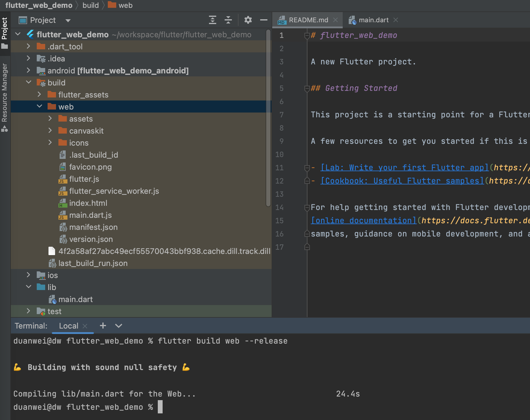Close the Local terminal session
Viewport: 530px width, 420px height.
(85, 326)
